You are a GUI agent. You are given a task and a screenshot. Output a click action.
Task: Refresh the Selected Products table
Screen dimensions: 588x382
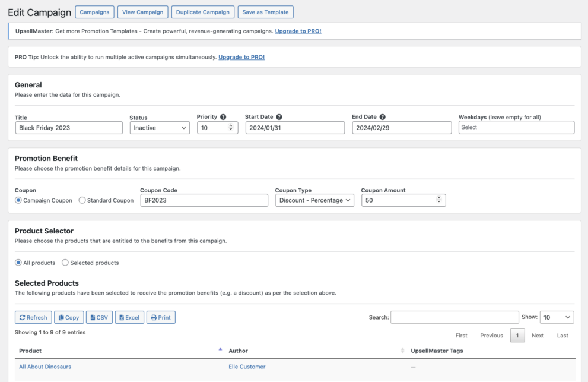tap(33, 317)
